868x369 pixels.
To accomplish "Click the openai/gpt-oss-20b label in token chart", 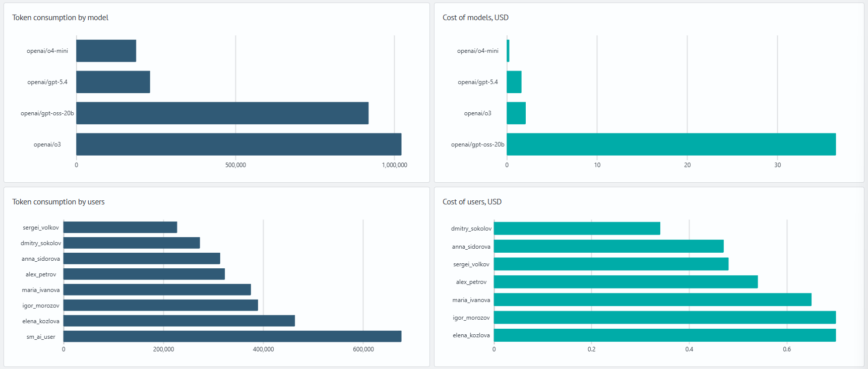I will click(x=47, y=113).
